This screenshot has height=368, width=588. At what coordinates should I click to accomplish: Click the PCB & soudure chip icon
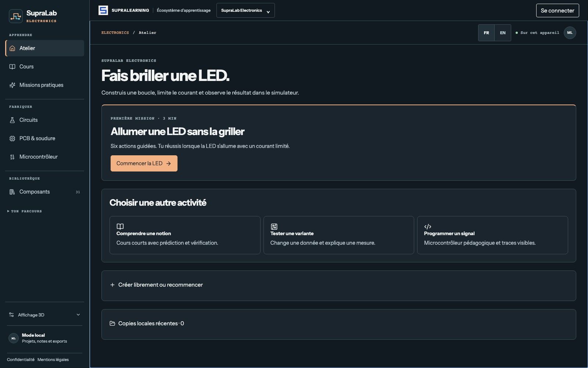12,138
